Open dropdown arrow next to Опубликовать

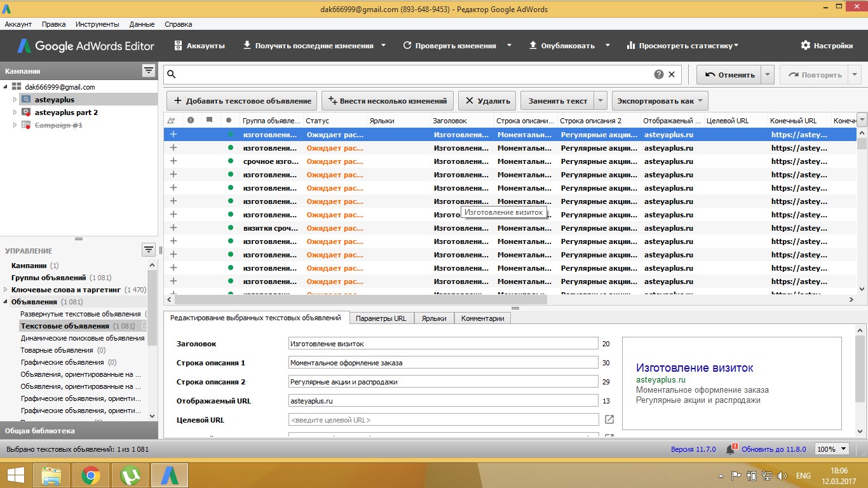pos(607,46)
